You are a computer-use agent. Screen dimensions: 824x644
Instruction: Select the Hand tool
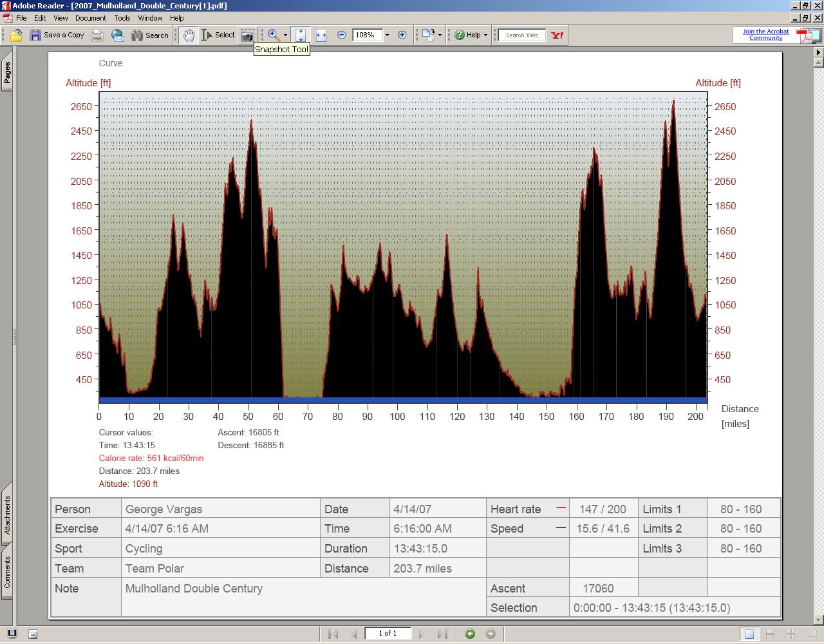pyautogui.click(x=188, y=35)
